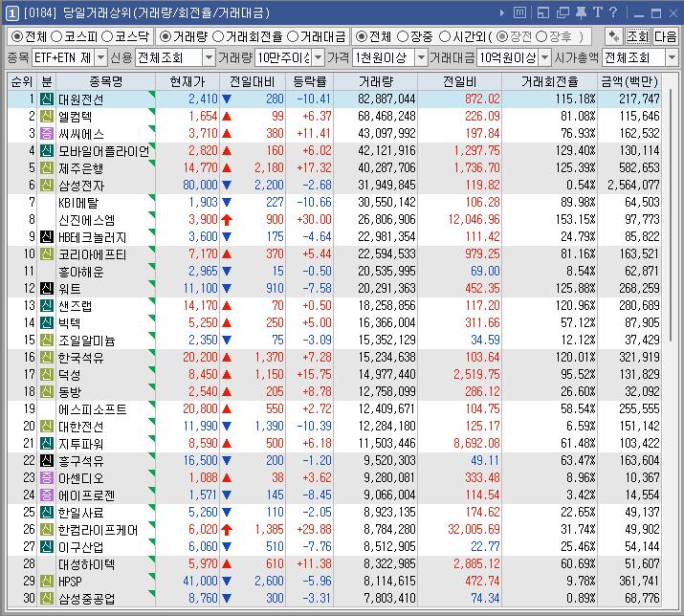Screen dimensions: 684x616
Task: Open help with the question mark icon
Action: (x=613, y=12)
